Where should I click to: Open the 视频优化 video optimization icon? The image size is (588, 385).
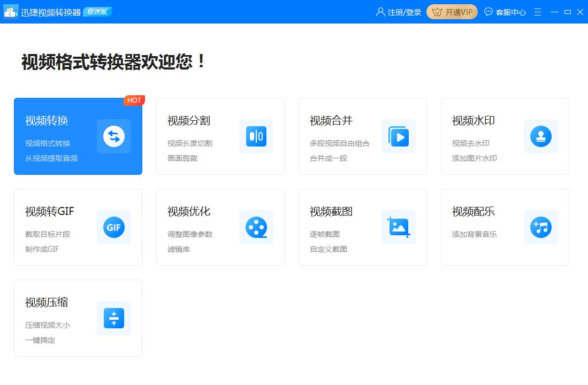[x=256, y=227]
